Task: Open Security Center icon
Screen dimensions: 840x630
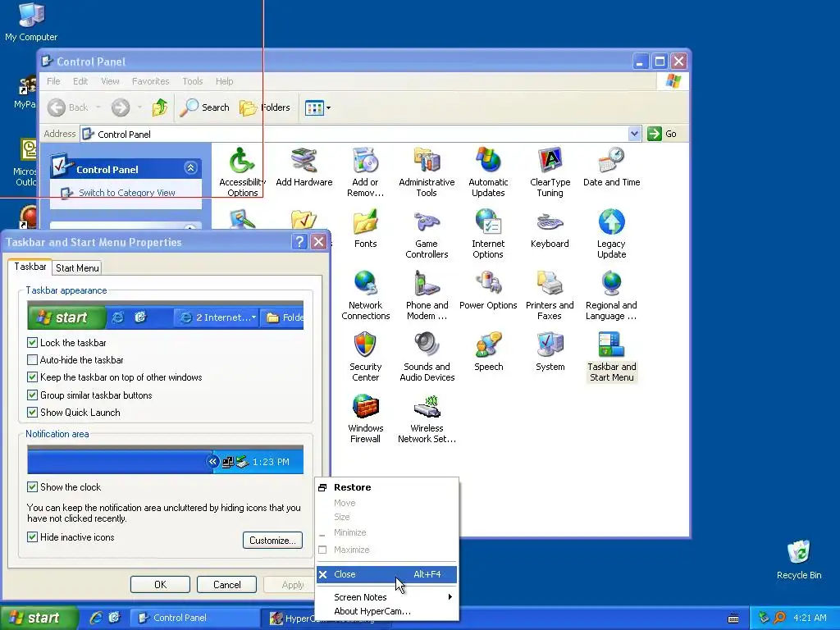Action: (365, 357)
